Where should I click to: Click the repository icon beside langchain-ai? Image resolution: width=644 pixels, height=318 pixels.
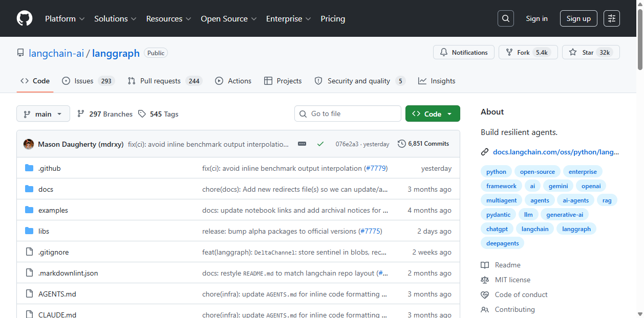click(20, 53)
